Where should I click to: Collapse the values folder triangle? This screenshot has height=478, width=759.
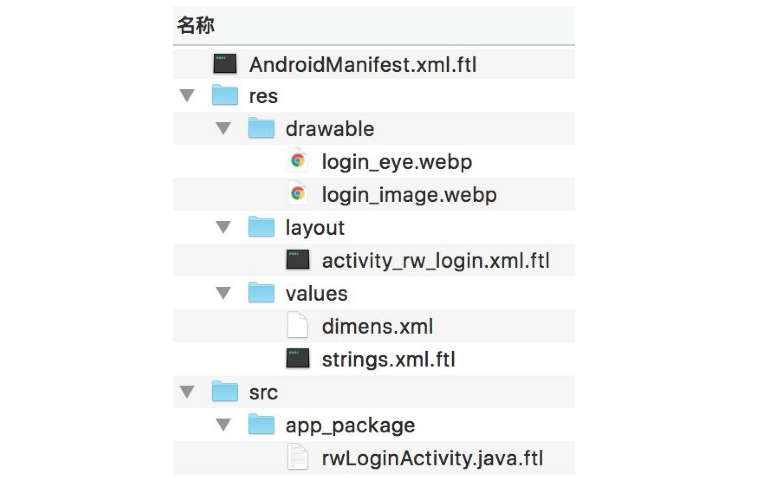(223, 294)
